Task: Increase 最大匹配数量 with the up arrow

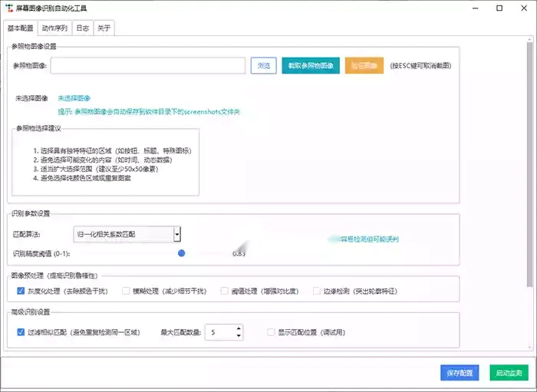Action: click(x=239, y=328)
